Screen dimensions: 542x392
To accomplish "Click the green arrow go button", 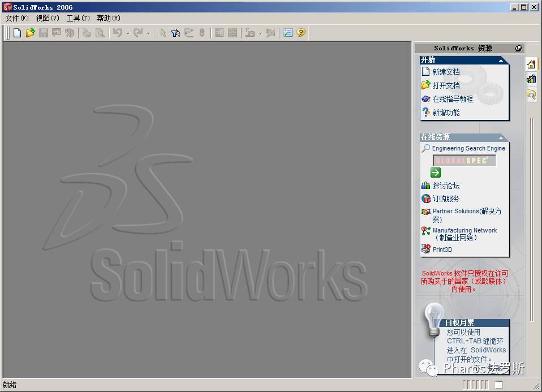I will click(x=436, y=173).
